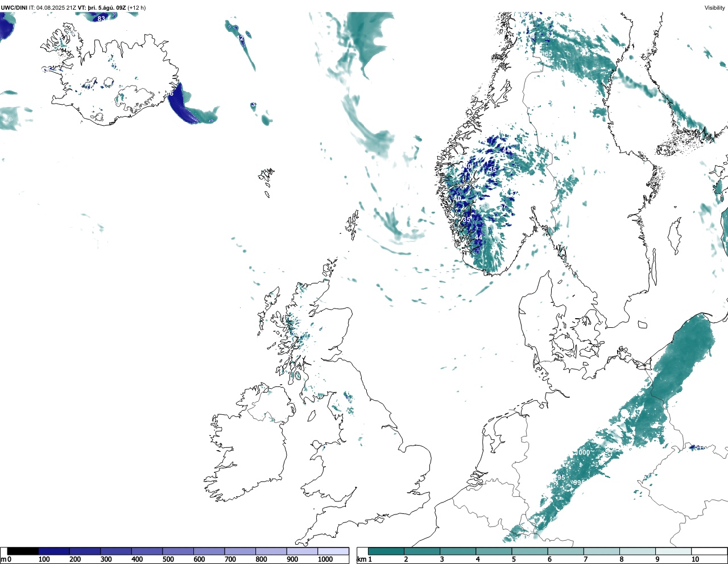Click the '500' tick label on meter scale

(x=168, y=559)
